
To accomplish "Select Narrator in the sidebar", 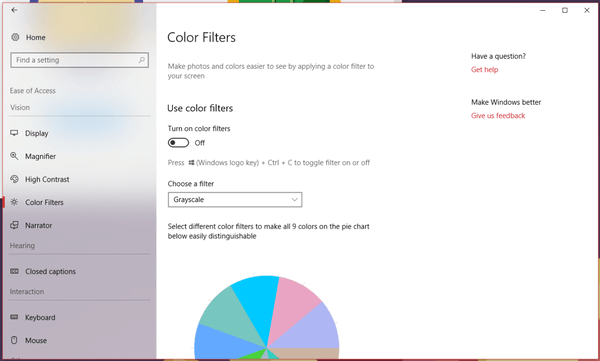I will tap(39, 225).
